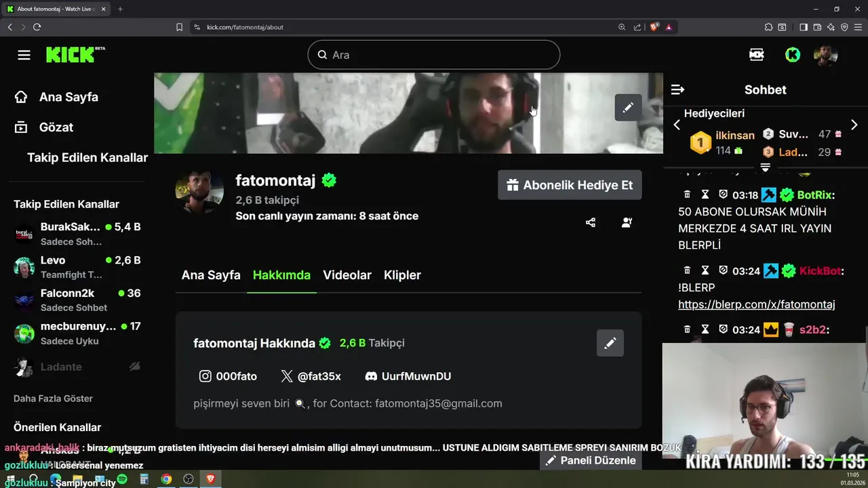Open X profile link @fat35x

pos(311,376)
